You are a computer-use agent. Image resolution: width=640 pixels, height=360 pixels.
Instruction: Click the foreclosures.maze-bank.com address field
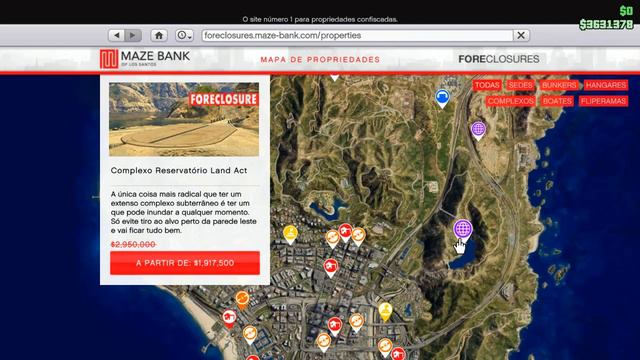[357, 36]
